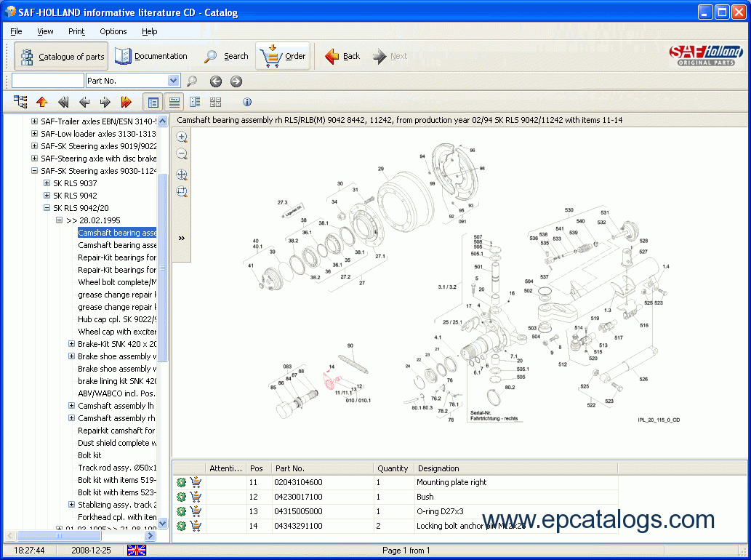Open the Part No. search type dropdown
751x560 pixels.
(173, 81)
